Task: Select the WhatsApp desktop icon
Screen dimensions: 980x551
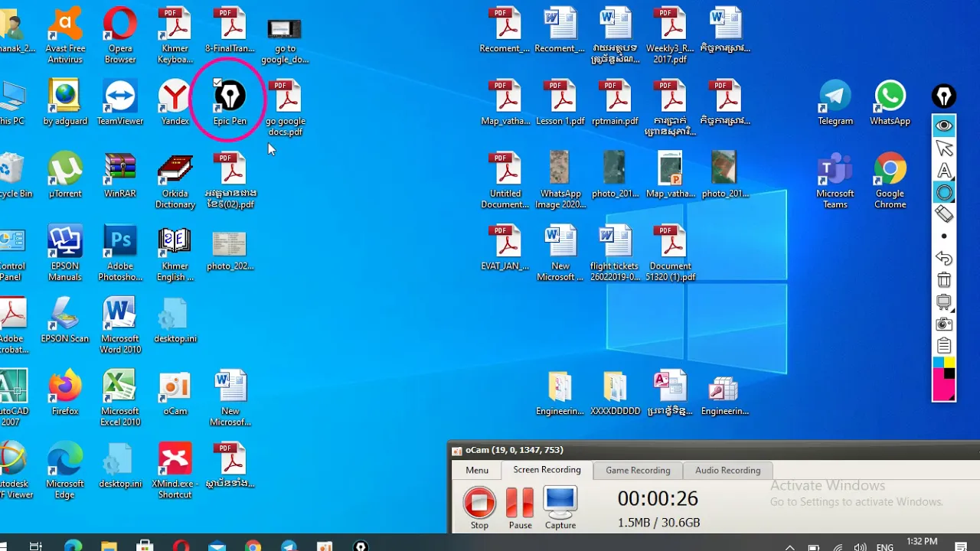Action: [x=890, y=103]
